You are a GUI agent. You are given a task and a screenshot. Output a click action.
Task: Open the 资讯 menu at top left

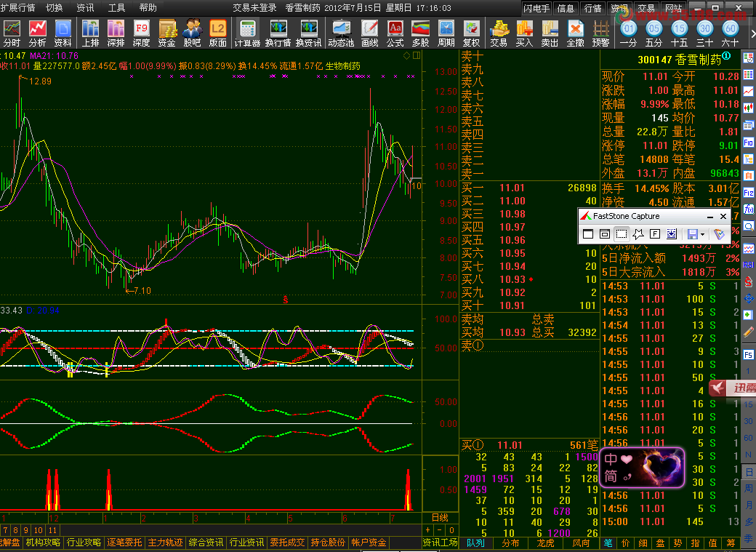click(x=85, y=8)
